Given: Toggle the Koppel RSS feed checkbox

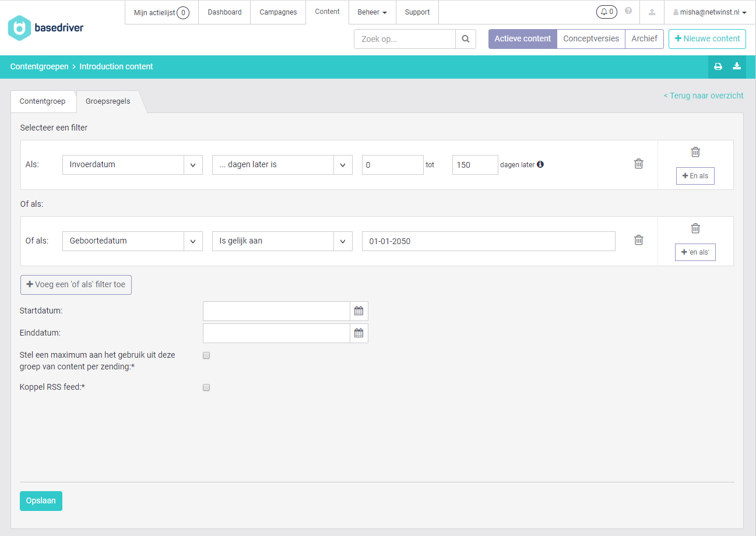Looking at the screenshot, I should click(206, 387).
